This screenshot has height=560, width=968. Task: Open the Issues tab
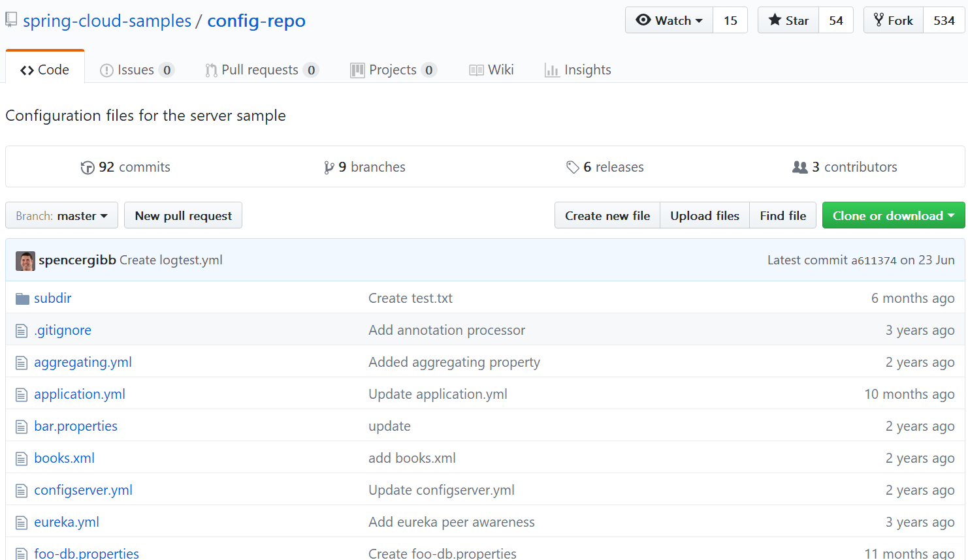(x=137, y=70)
